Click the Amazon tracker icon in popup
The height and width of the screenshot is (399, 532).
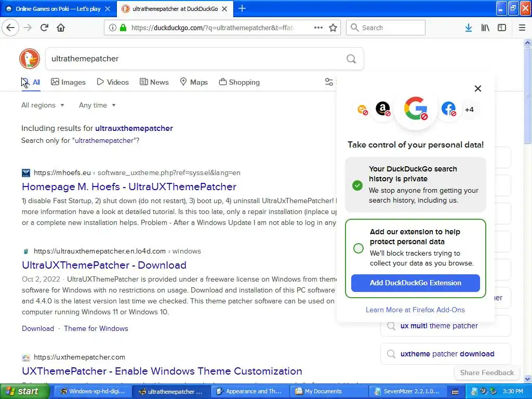383,109
